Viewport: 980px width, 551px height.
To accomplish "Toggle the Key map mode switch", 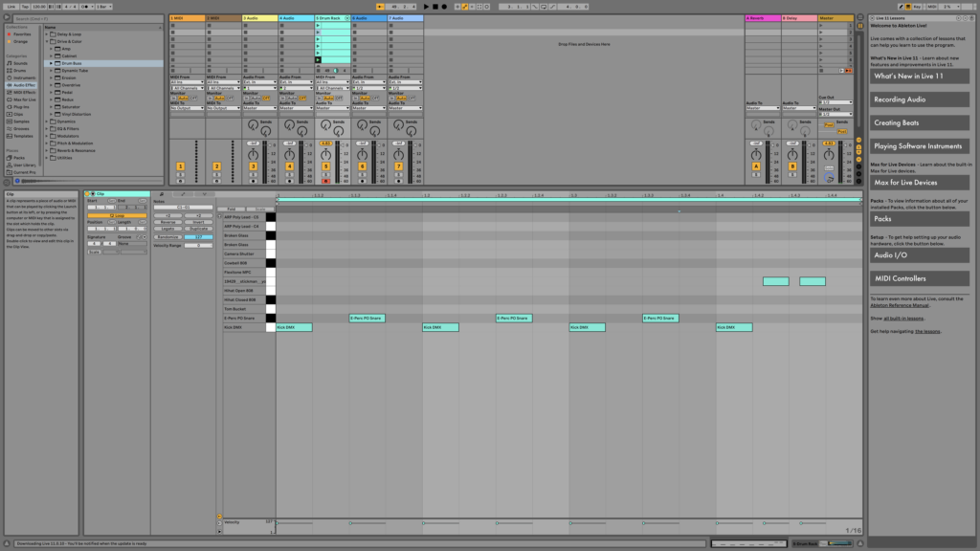I will coord(917,7).
